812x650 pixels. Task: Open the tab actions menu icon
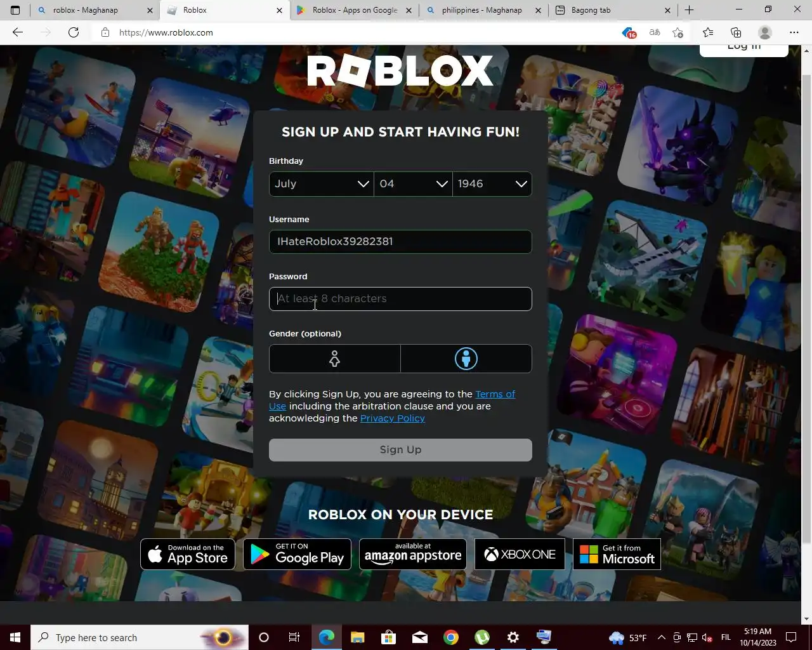pos(15,10)
